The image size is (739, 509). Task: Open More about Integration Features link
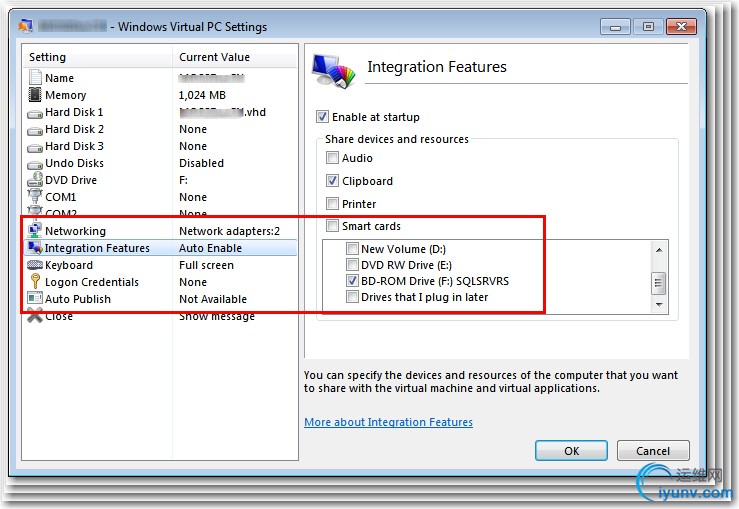click(388, 422)
